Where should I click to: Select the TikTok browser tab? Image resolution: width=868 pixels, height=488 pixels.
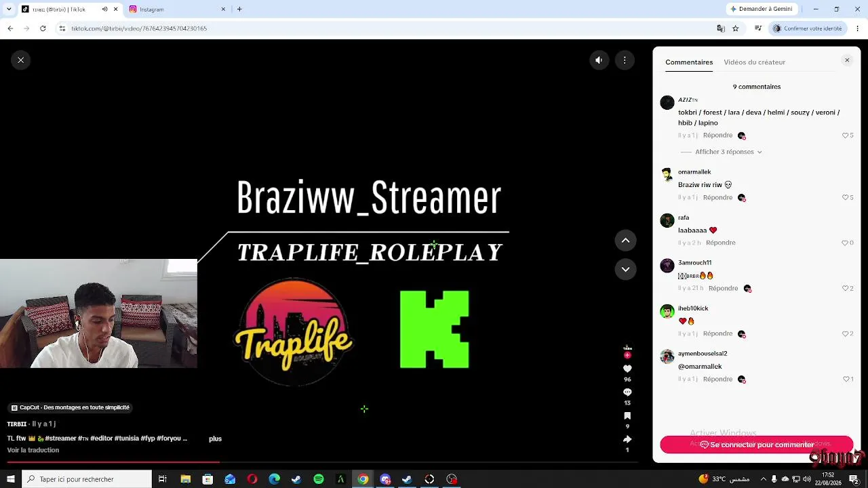[68, 9]
